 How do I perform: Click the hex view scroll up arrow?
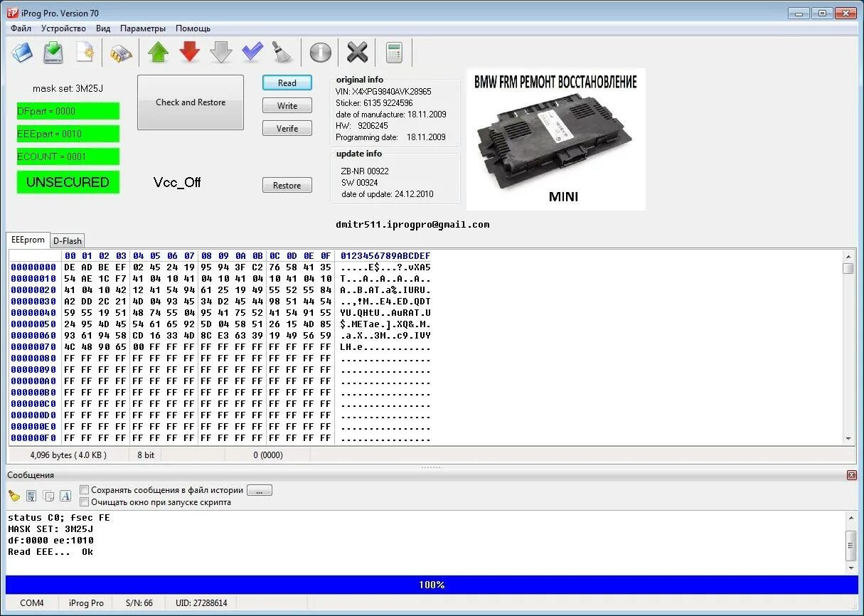848,256
